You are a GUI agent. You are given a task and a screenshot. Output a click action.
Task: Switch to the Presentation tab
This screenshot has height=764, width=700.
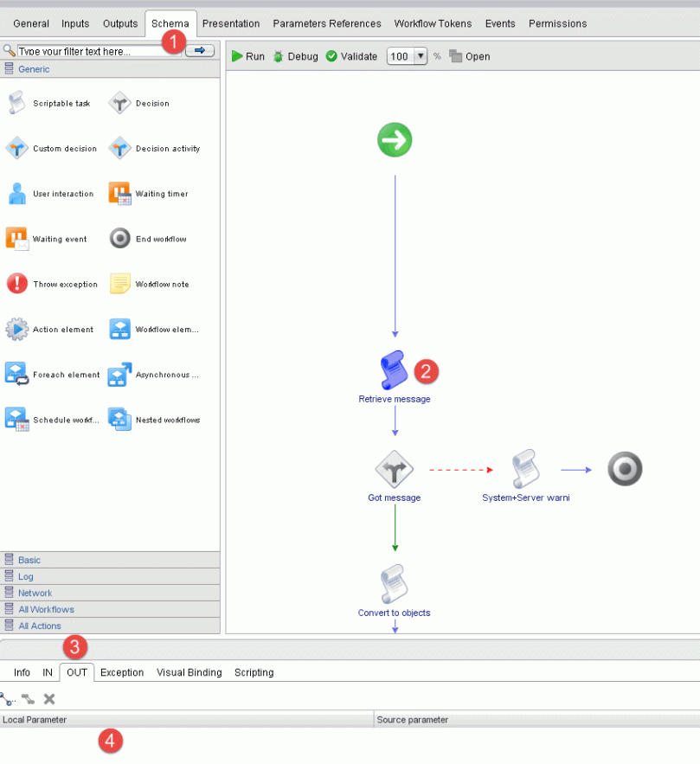coord(231,23)
